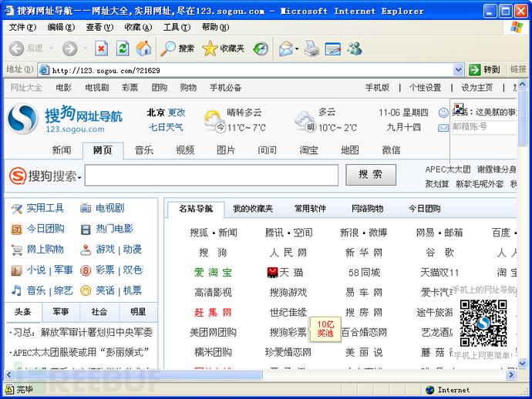
Task: Open the 58同城 link
Action: [364, 272]
